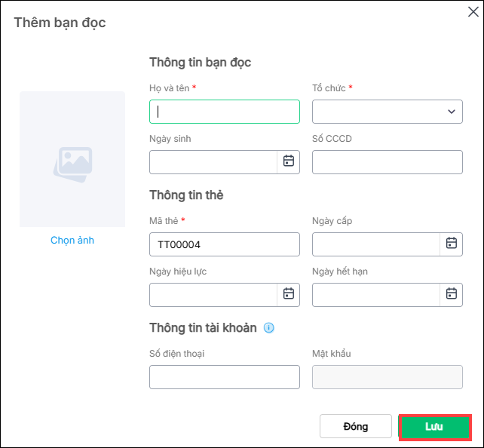This screenshot has width=484, height=448.
Task: Click the Số CCCD input field
Action: (387, 161)
